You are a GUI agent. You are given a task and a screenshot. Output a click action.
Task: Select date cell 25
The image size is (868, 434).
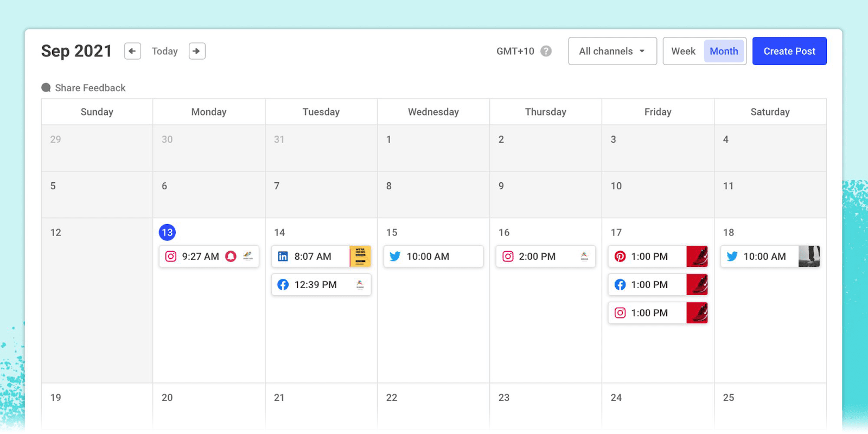[770, 407]
